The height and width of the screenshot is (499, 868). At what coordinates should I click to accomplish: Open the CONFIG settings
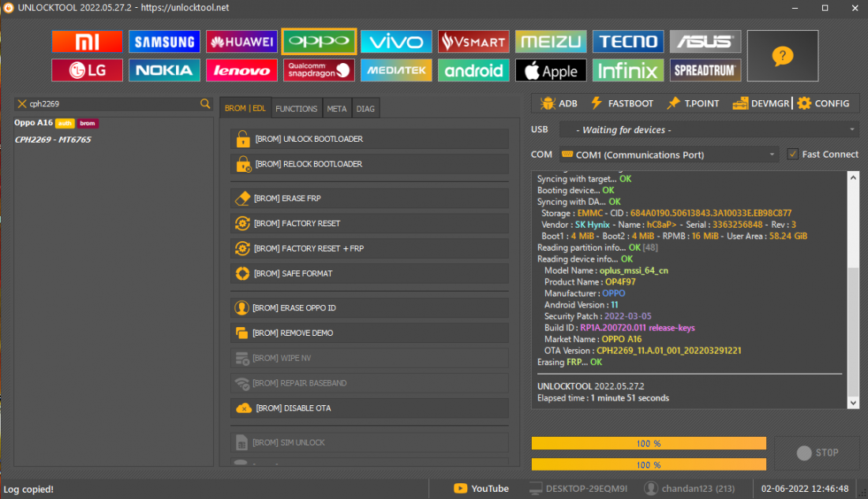click(x=824, y=103)
